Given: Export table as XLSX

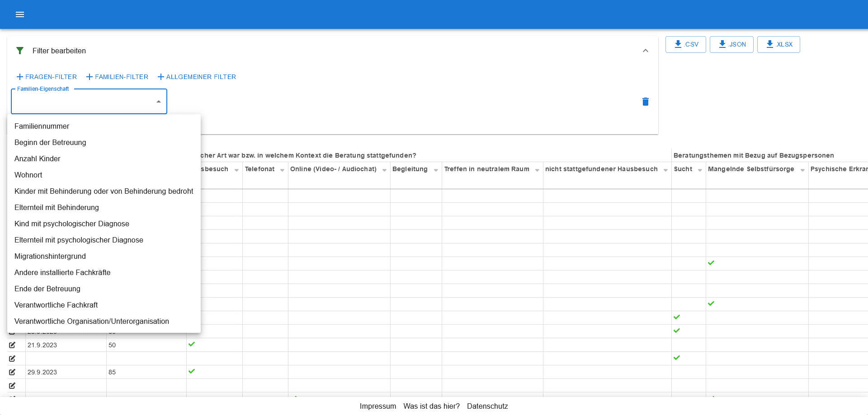Looking at the screenshot, I should [778, 44].
